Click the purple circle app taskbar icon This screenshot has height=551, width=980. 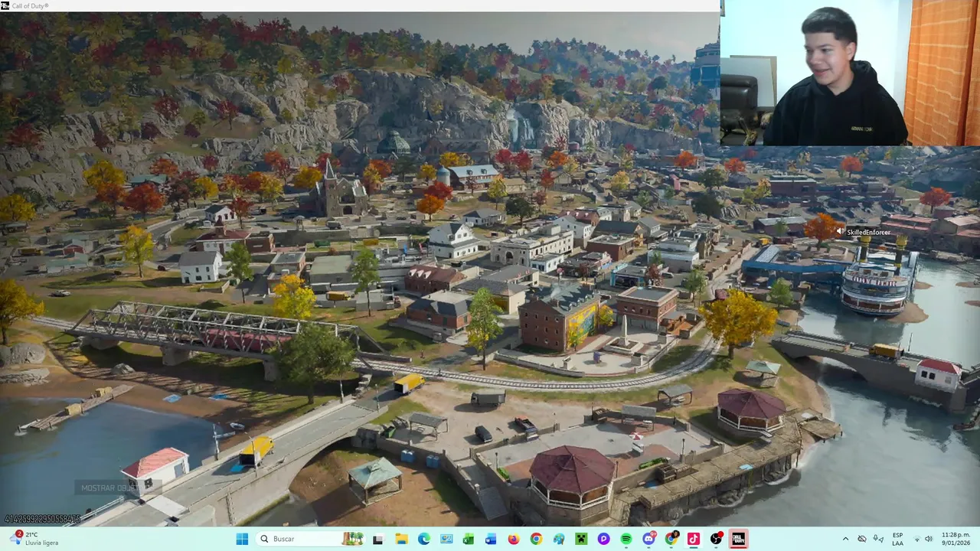coord(603,539)
